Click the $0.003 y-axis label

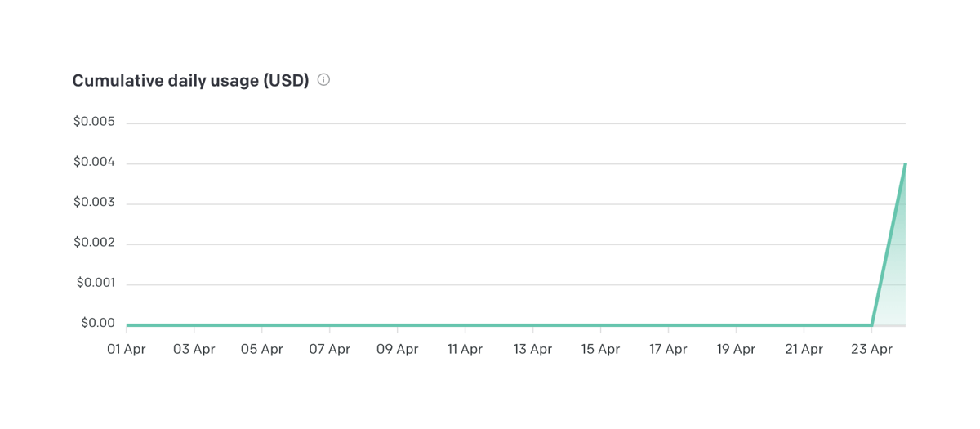tap(94, 203)
